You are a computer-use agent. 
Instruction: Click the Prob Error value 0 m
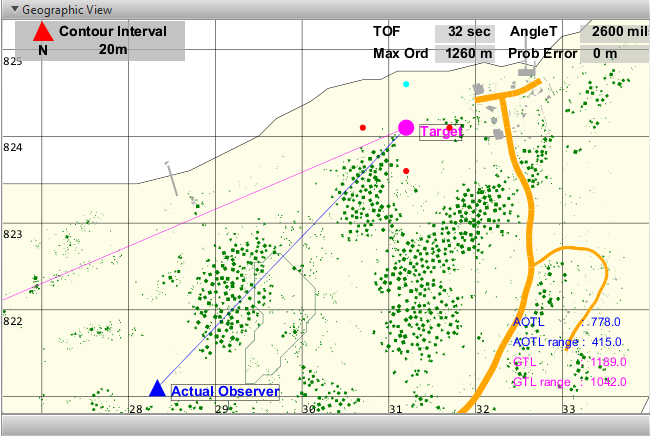pos(615,53)
